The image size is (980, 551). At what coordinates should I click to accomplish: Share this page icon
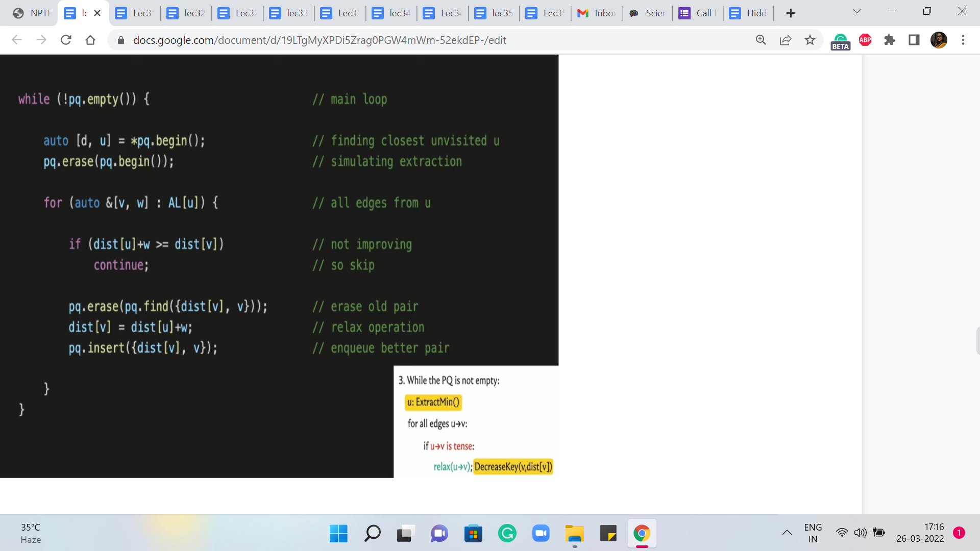click(x=786, y=40)
